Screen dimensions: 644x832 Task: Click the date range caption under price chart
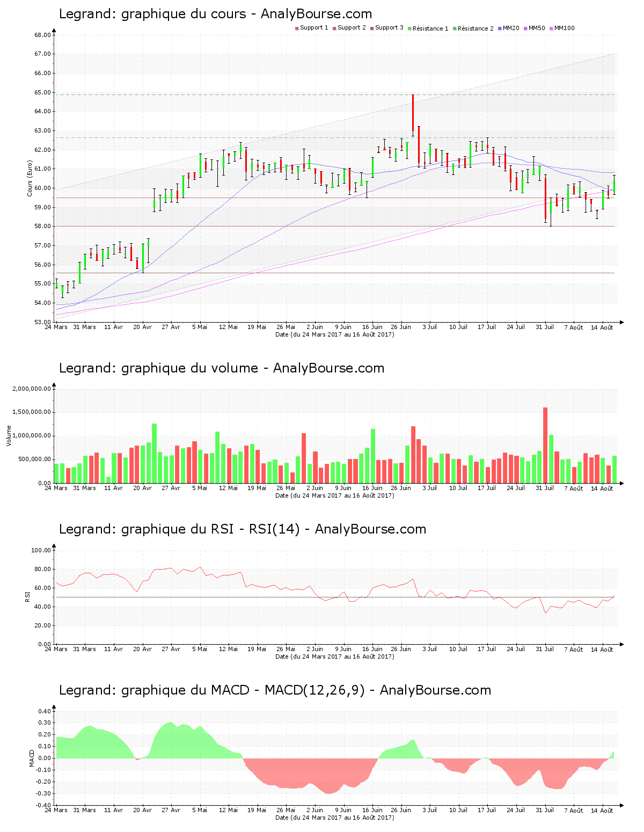[334, 334]
